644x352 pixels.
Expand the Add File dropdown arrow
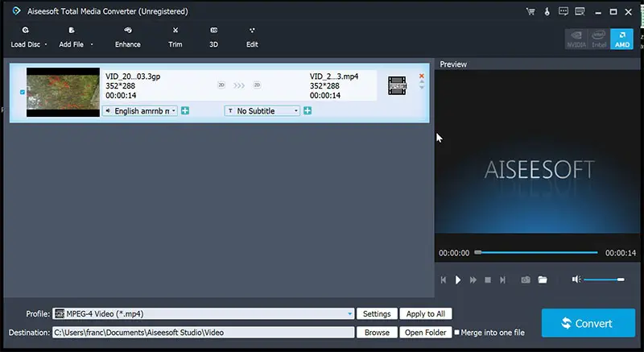point(92,44)
